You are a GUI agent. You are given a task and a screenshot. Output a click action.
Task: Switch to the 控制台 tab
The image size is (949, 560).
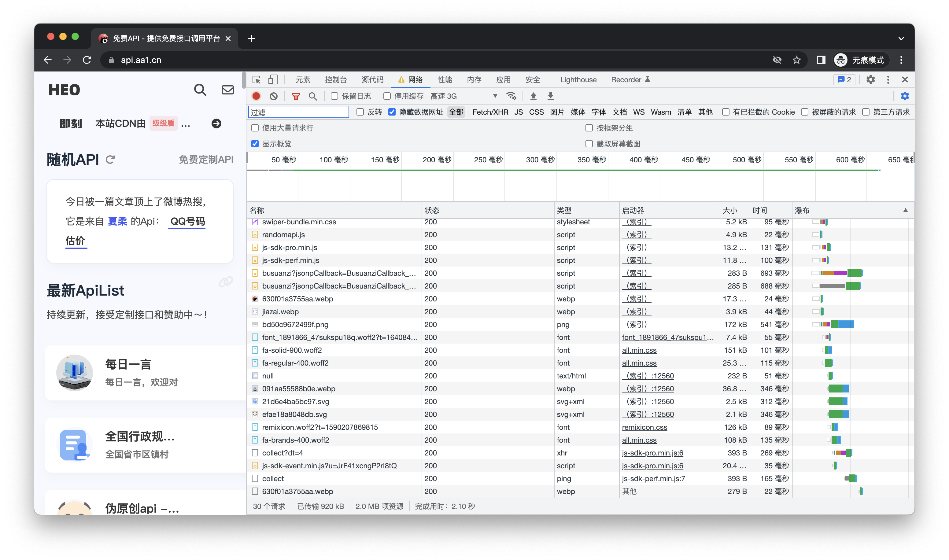335,79
